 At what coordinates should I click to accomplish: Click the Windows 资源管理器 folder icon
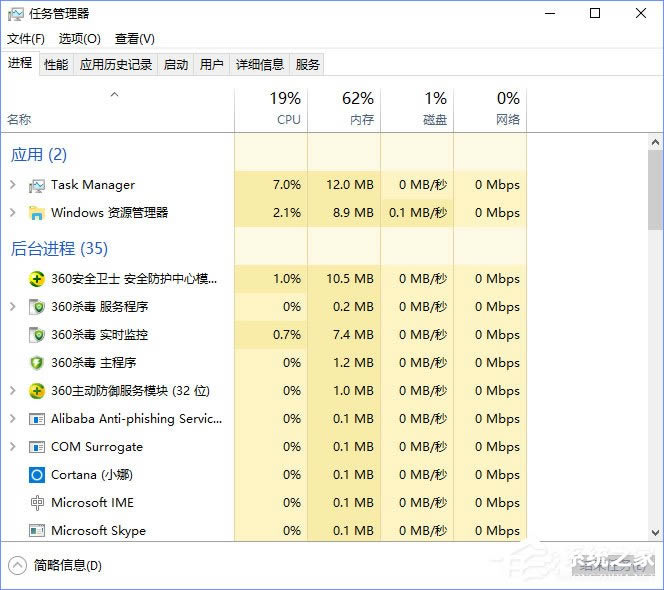tap(37, 213)
